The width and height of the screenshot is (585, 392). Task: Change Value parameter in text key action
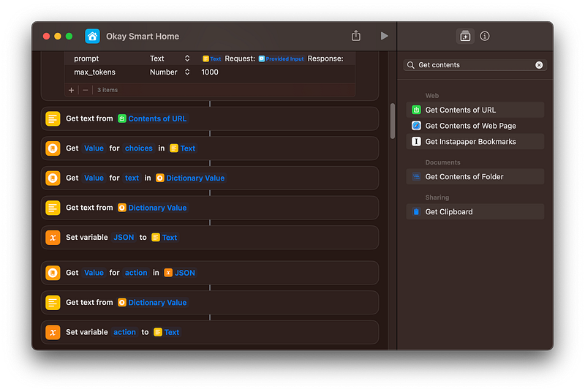[94, 178]
